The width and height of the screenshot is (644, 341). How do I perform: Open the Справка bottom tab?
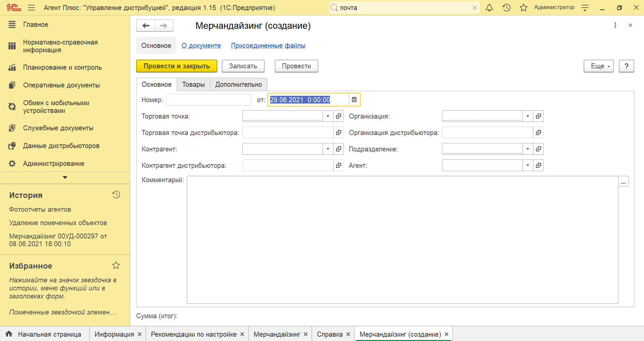pyautogui.click(x=330, y=334)
